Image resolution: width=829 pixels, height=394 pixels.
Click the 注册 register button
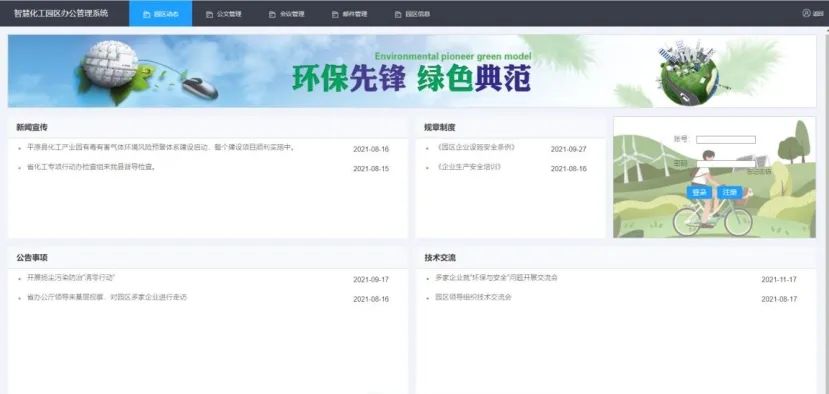coord(730,193)
